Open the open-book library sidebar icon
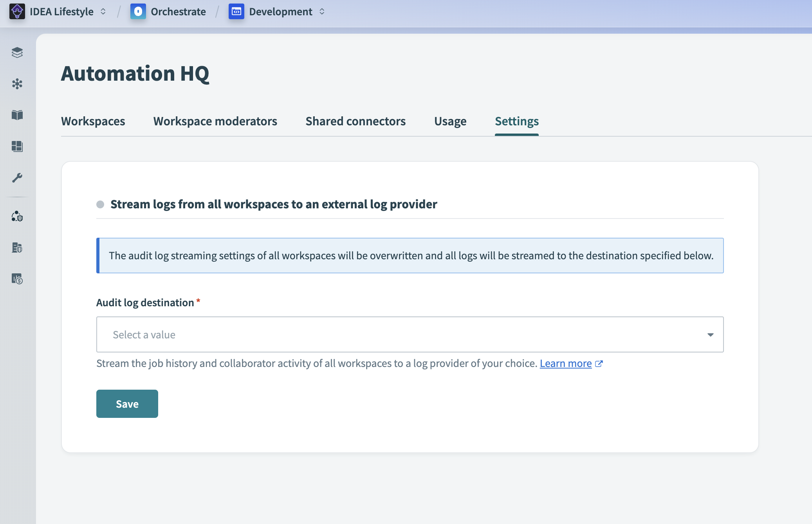Screen dimensions: 812x524 17,115
